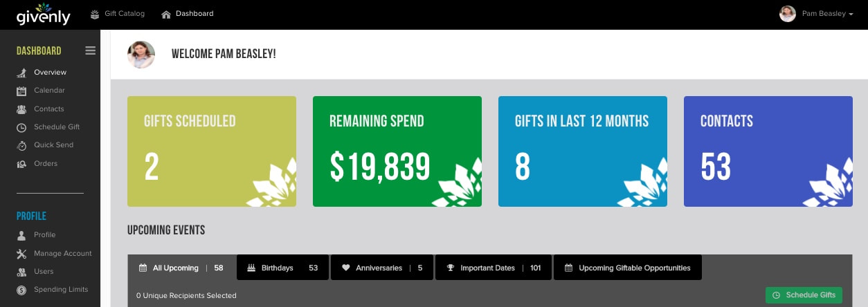The width and height of the screenshot is (868, 307).
Task: Open the Calendar sidebar icon
Action: coord(21,91)
